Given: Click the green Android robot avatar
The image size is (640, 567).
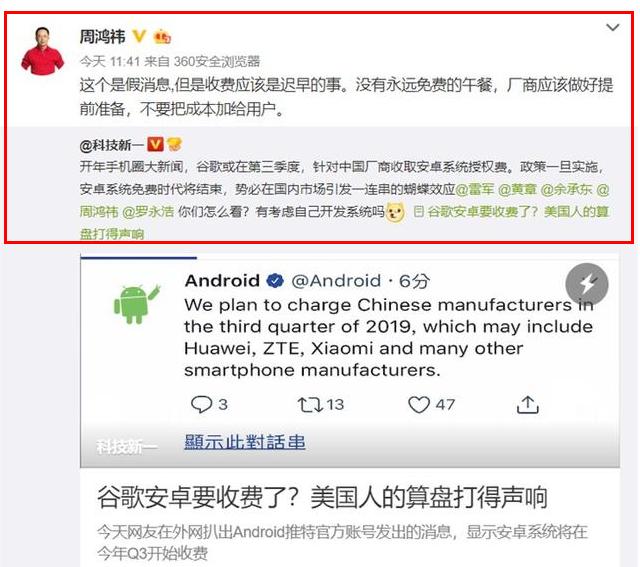Looking at the screenshot, I should (x=137, y=304).
